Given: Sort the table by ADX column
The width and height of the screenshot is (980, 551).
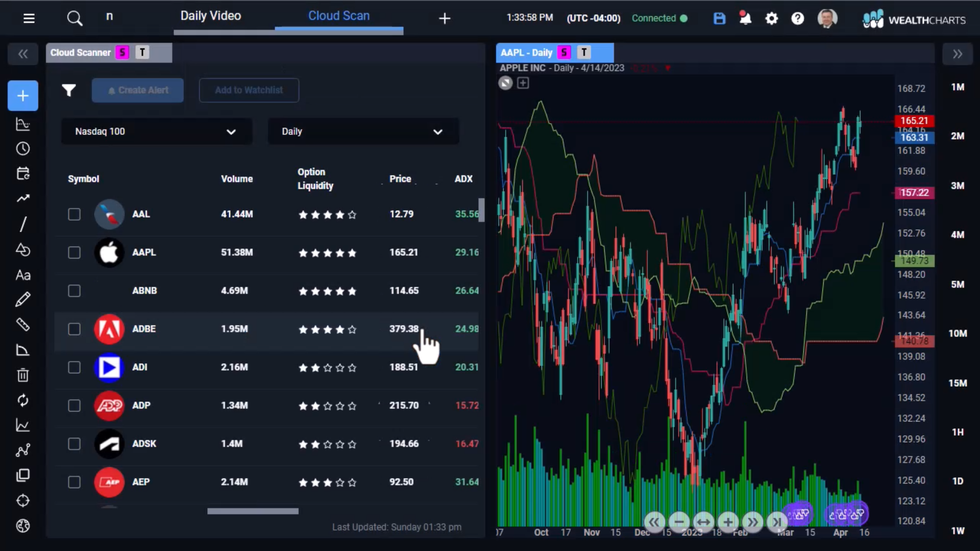Looking at the screenshot, I should click(463, 179).
